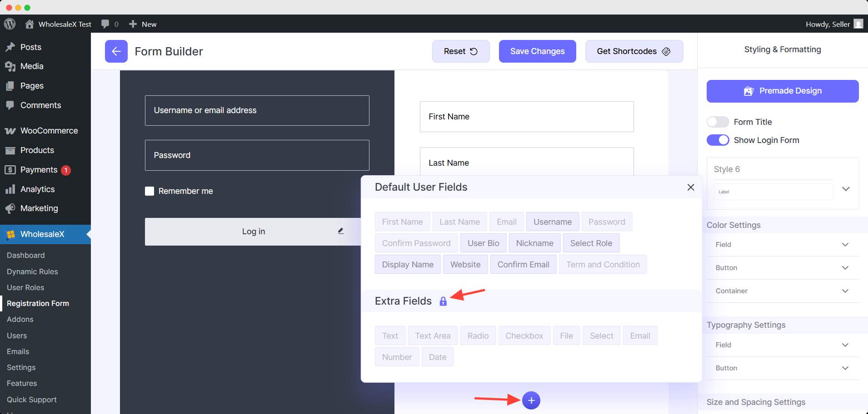Open the Style 6 dropdown chevron
Screen dimensions: 868x414
(846, 189)
